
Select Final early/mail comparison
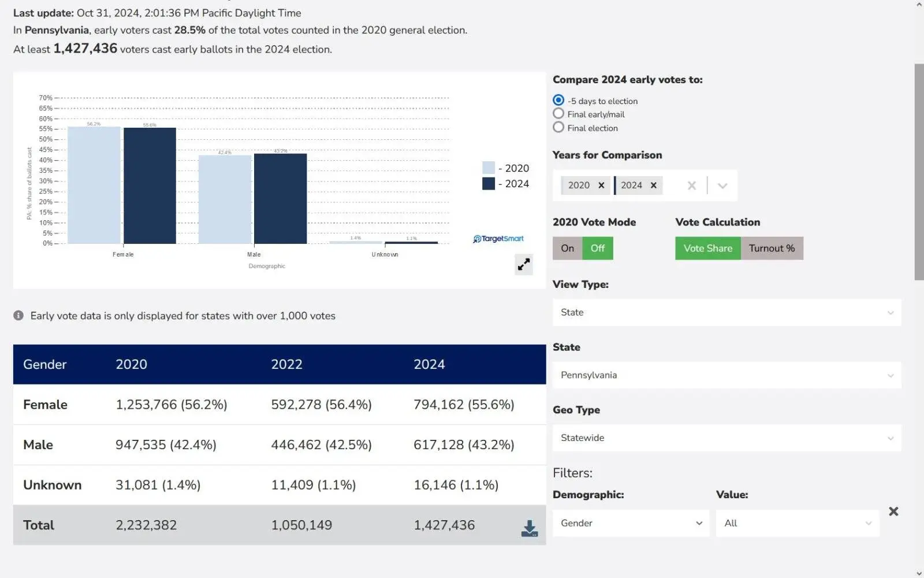point(558,114)
